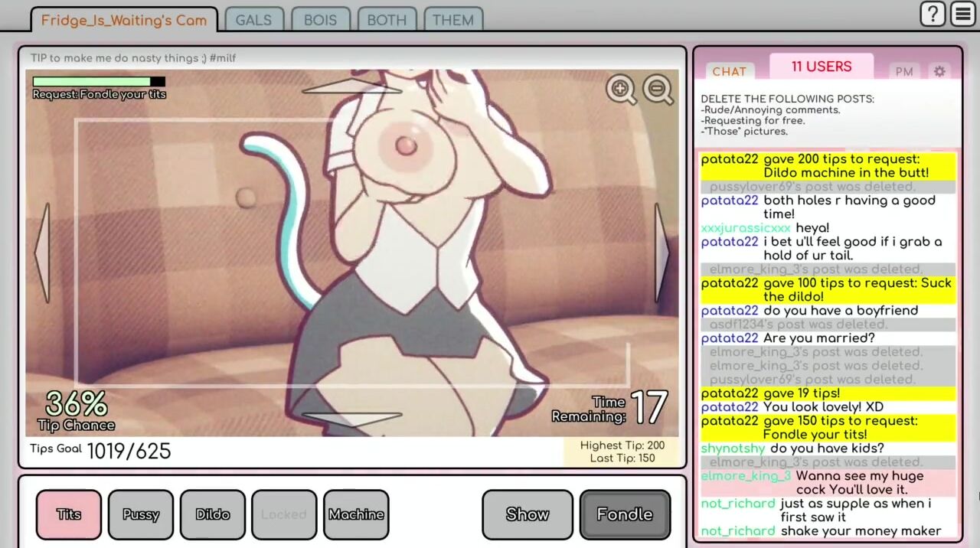Click the request progress bar above the video
Image resolution: width=980 pixels, height=548 pixels.
(x=99, y=81)
